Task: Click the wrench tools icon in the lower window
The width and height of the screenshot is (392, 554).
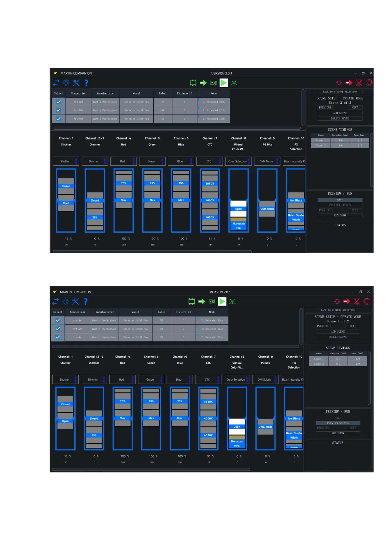Action: point(75,301)
